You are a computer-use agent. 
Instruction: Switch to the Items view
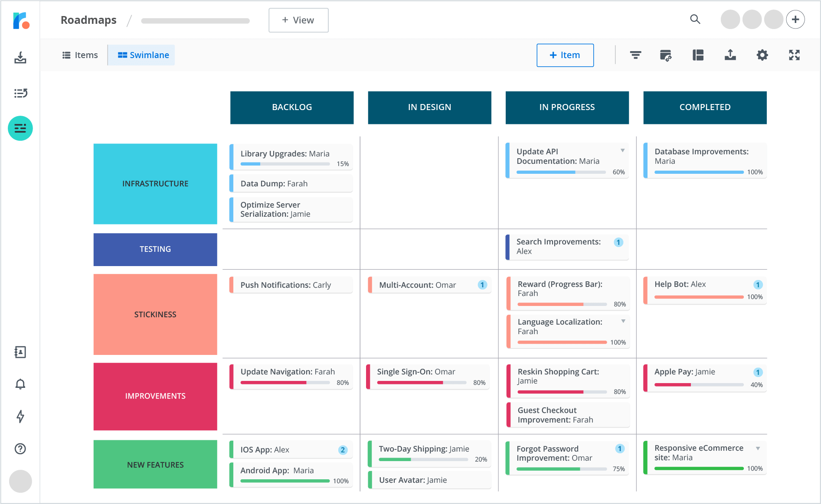point(80,55)
